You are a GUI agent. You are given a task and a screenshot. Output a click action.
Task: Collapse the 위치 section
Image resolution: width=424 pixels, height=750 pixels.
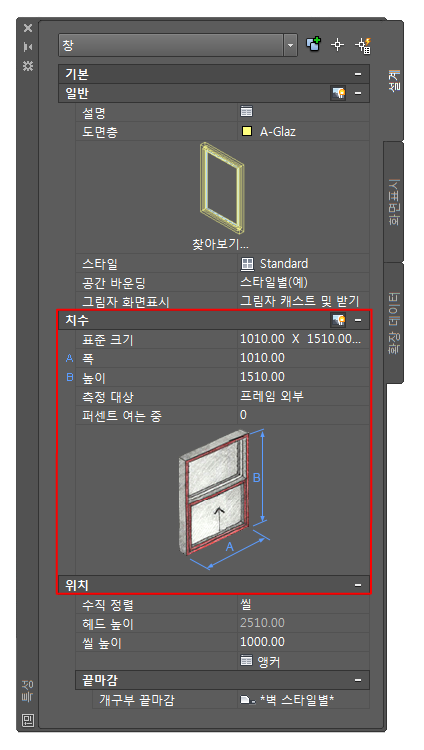click(358, 585)
